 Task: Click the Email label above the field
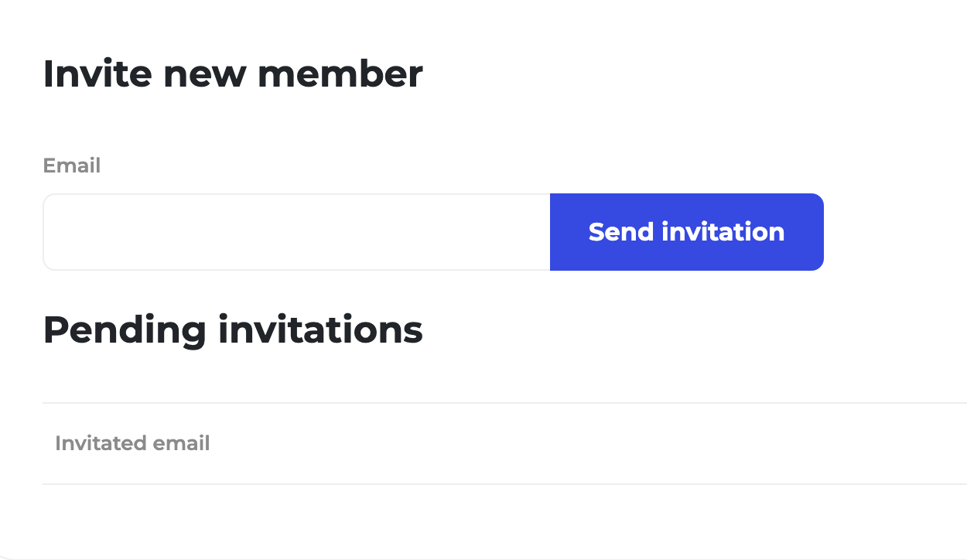pyautogui.click(x=72, y=166)
